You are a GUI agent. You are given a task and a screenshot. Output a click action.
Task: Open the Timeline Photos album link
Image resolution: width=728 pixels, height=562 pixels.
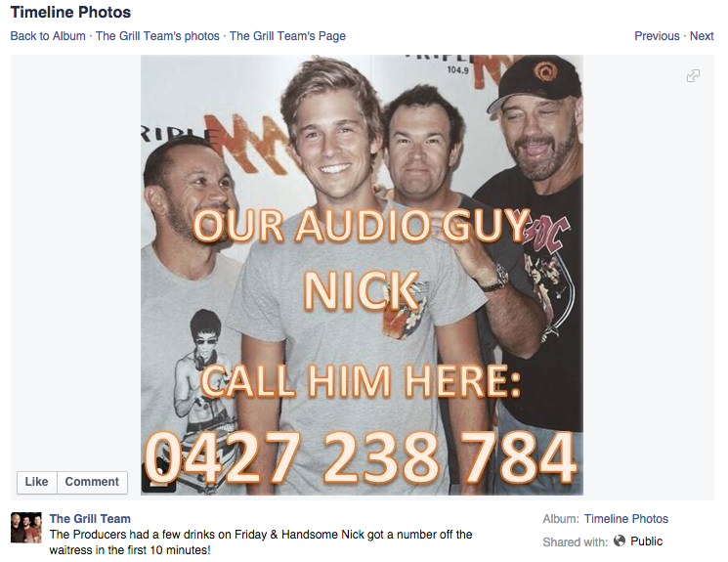pos(625,518)
